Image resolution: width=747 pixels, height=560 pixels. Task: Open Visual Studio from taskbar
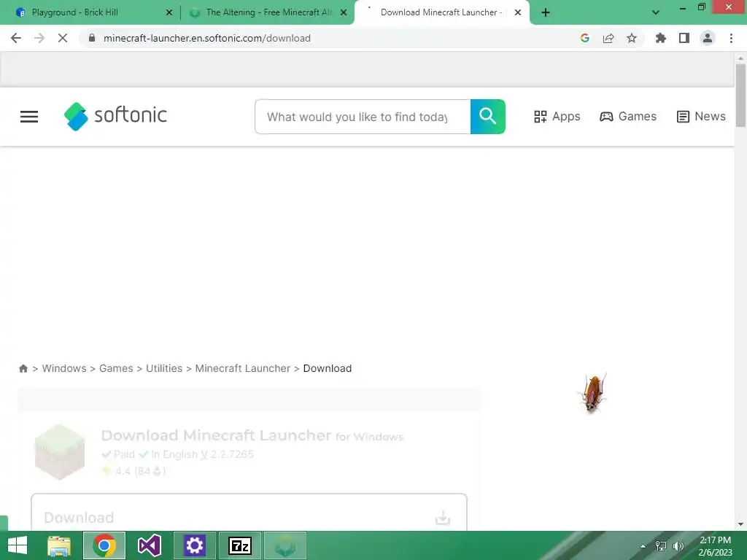tap(149, 545)
